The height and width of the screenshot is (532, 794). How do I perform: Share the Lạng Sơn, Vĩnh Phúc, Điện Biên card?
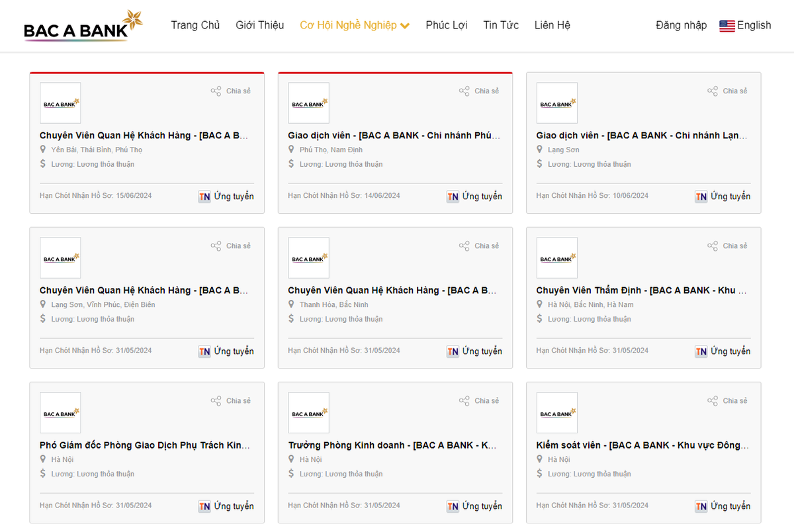tap(231, 245)
